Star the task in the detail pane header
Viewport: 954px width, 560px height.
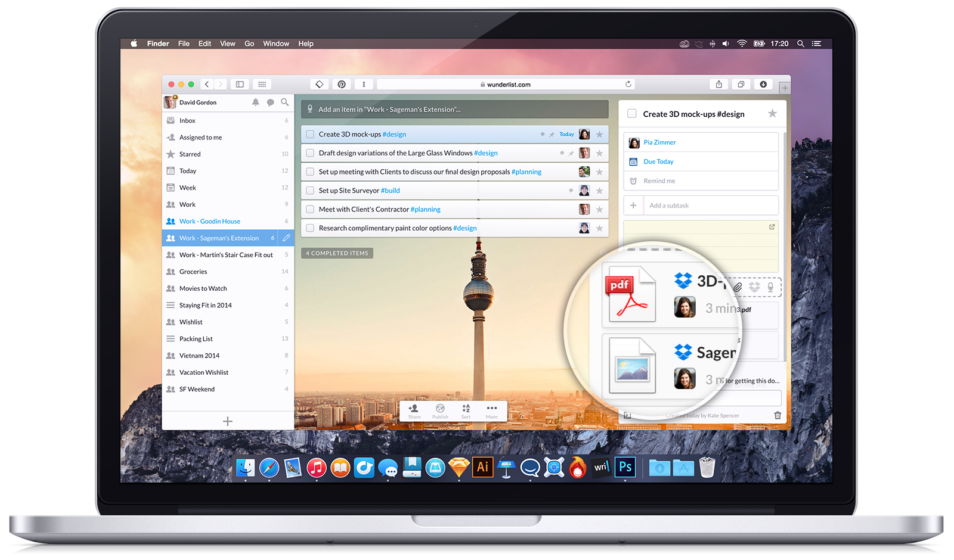point(772,113)
